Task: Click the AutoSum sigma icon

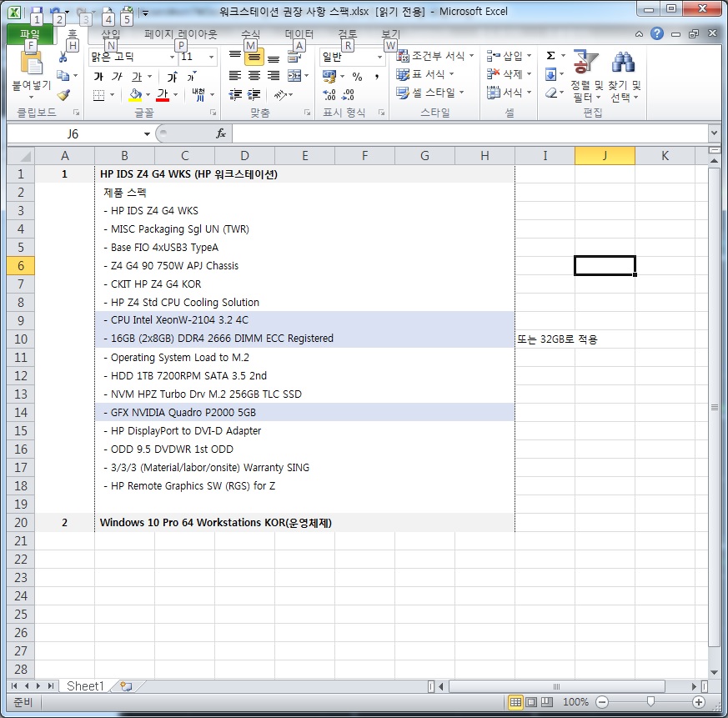Action: point(551,56)
